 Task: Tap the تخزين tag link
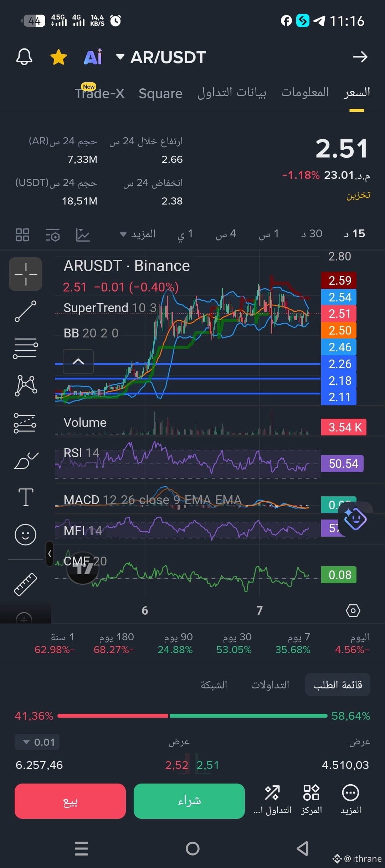[359, 195]
